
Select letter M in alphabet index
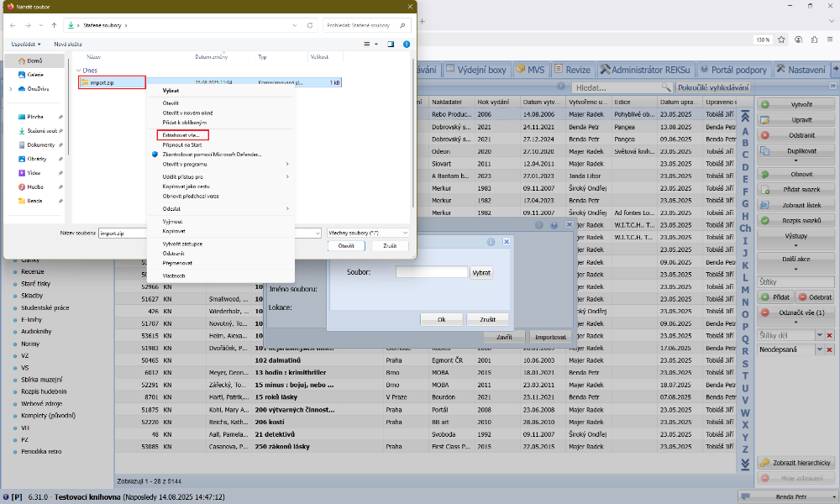(x=745, y=289)
